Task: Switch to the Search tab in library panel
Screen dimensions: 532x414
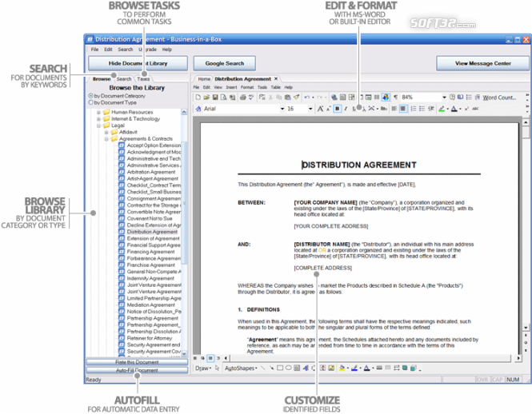Action: [x=124, y=79]
